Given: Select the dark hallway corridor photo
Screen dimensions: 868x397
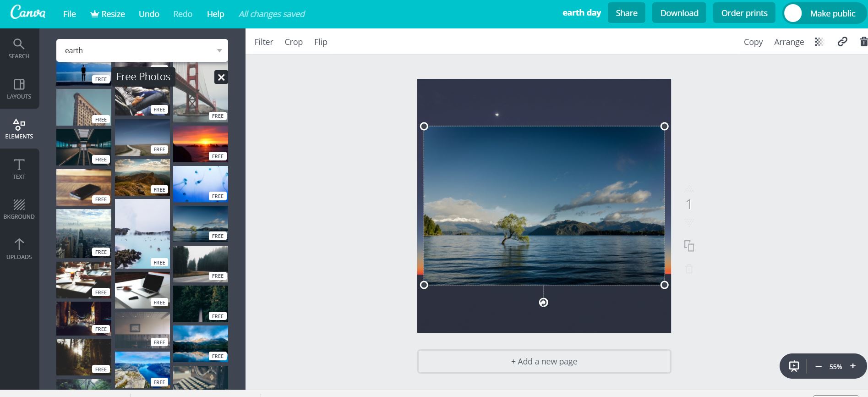Looking at the screenshot, I should pos(84,147).
